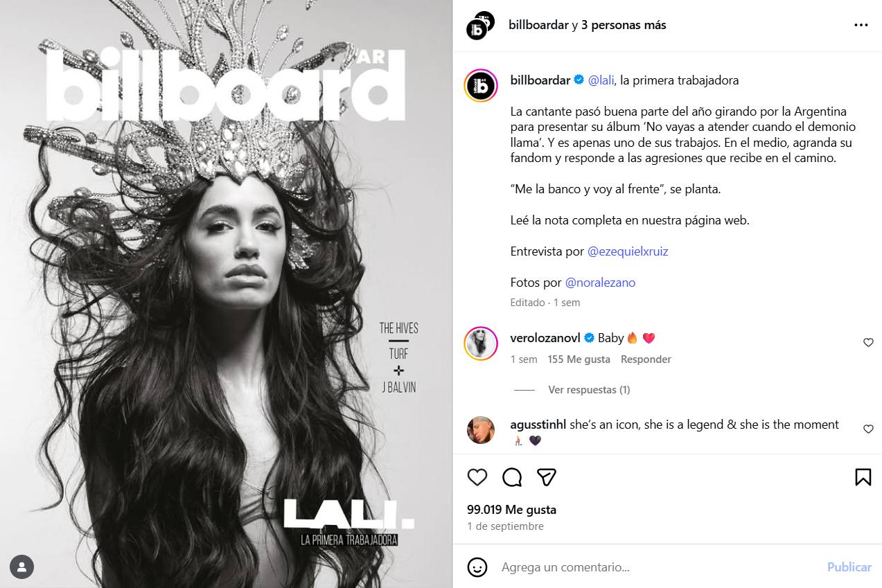Open the comment bubble icon
Image resolution: width=882 pixels, height=588 pixels.
[x=512, y=477]
